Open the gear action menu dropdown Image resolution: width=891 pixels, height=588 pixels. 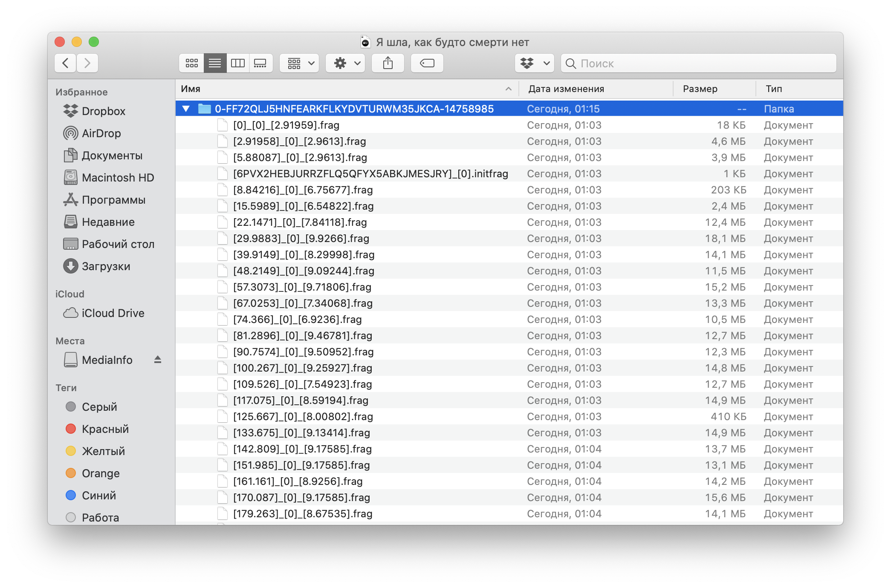[x=345, y=63]
